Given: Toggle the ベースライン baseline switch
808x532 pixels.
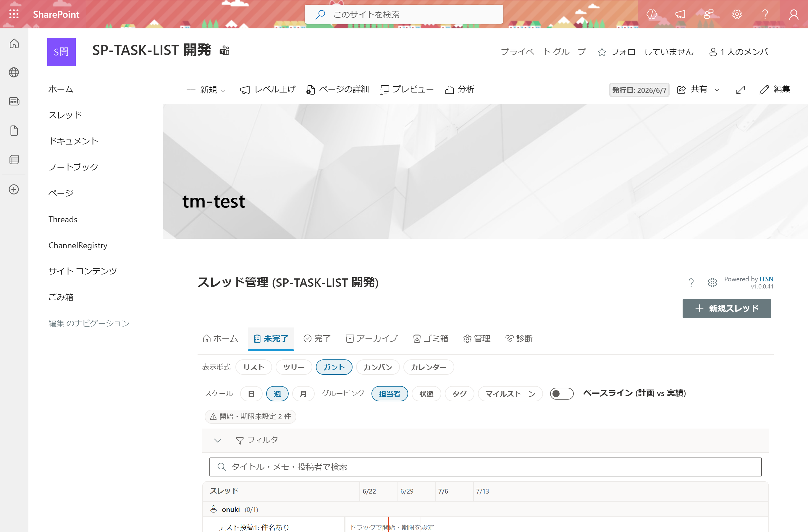Looking at the screenshot, I should click(x=562, y=394).
